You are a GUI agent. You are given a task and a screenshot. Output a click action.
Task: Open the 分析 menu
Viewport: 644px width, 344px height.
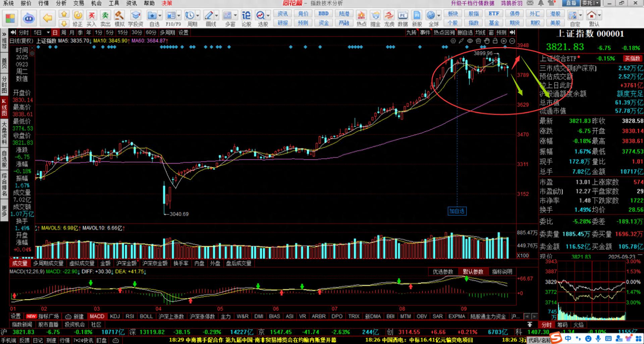pos(61,3)
